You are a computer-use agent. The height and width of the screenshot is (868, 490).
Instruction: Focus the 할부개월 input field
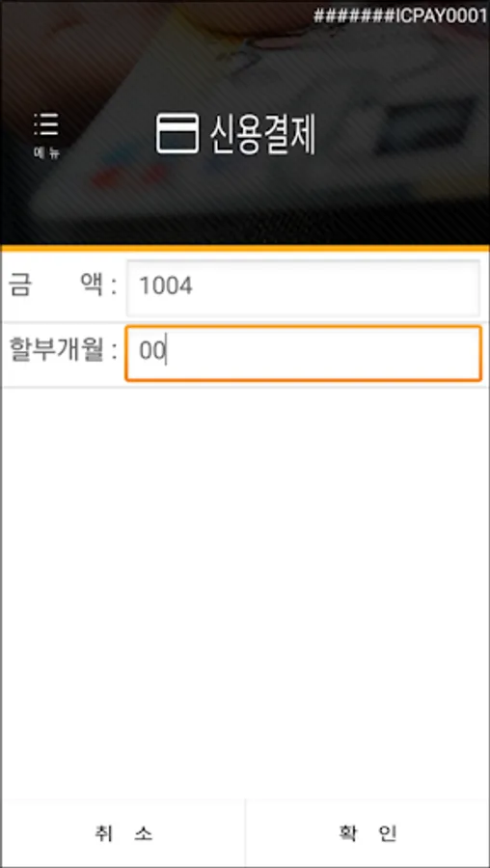tap(303, 353)
